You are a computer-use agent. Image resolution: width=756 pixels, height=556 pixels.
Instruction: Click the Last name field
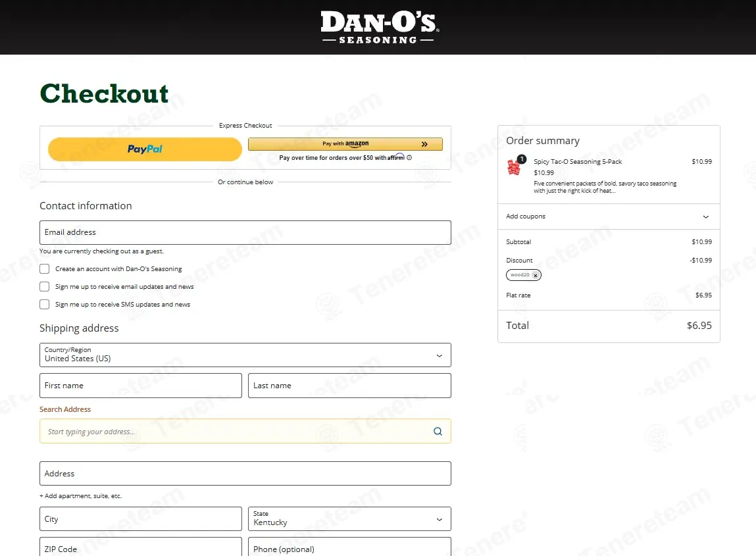click(x=349, y=386)
